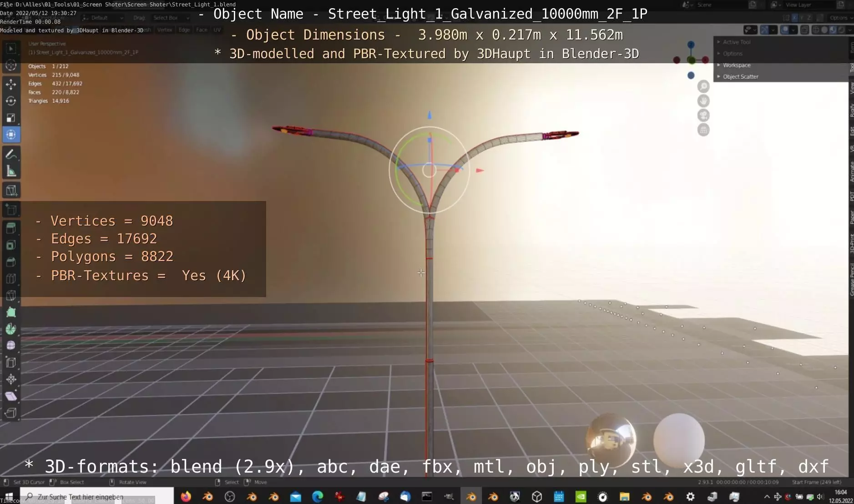Switch to the View sidebar tab
The image size is (854, 504).
[x=851, y=88]
